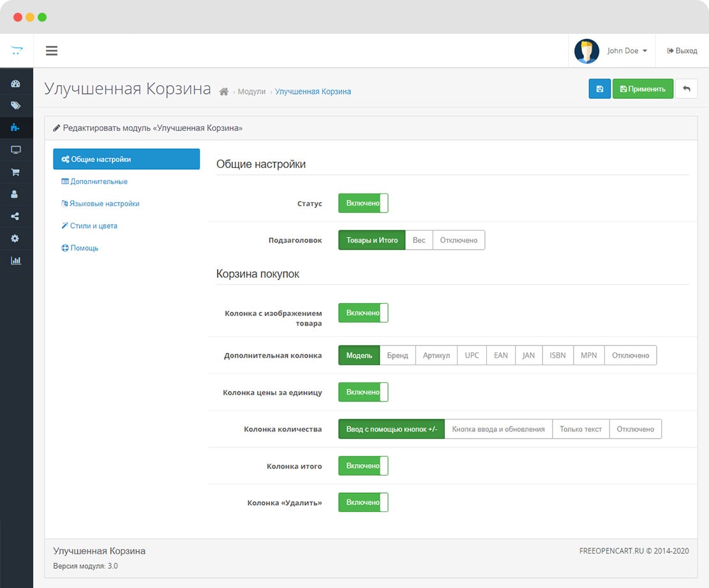Select the Стили и цвета tab

89,226
